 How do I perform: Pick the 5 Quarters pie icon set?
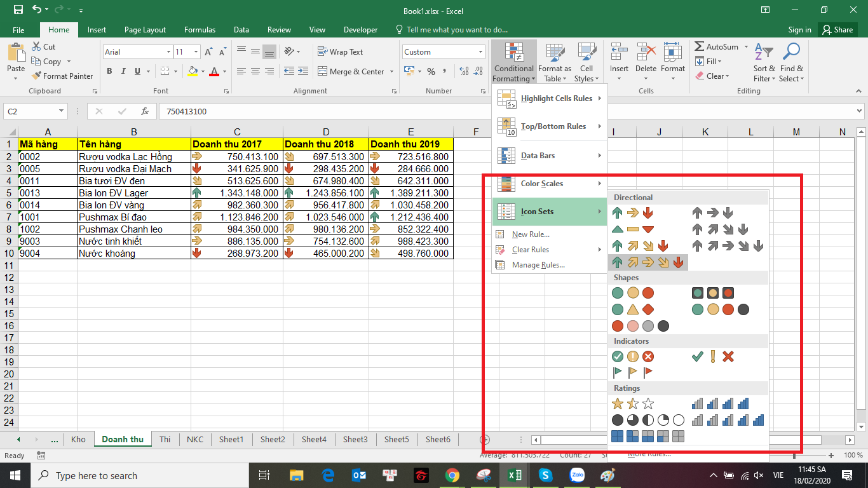coord(648,420)
